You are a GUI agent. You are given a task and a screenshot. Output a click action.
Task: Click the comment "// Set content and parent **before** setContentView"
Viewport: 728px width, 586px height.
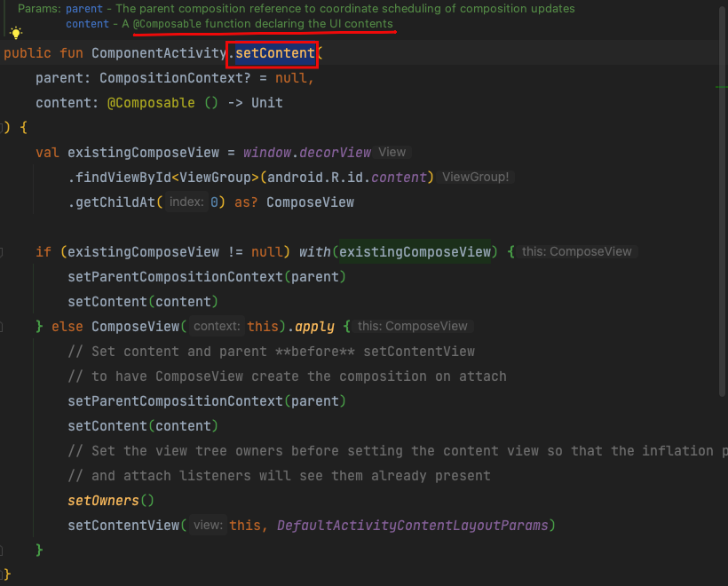[x=272, y=352]
